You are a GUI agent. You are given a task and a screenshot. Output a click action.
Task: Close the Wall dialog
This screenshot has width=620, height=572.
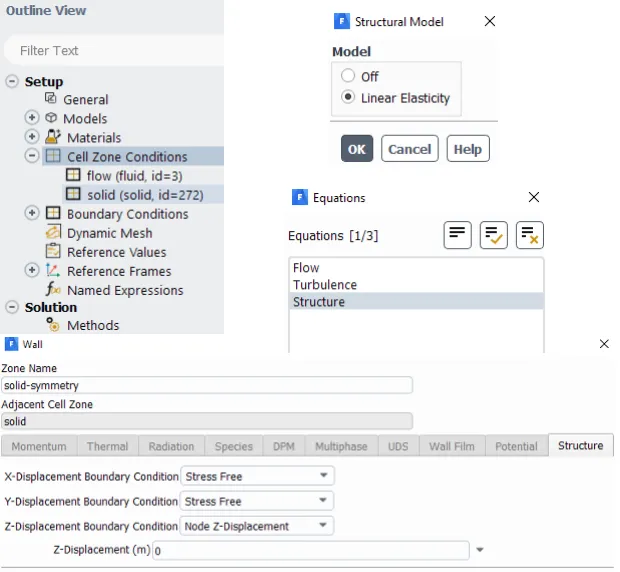(604, 344)
